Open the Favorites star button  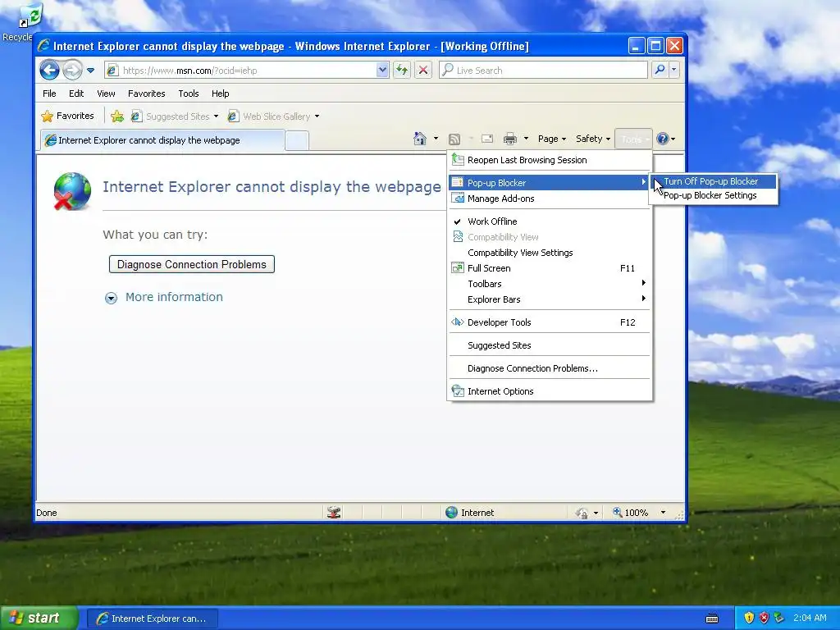68,116
